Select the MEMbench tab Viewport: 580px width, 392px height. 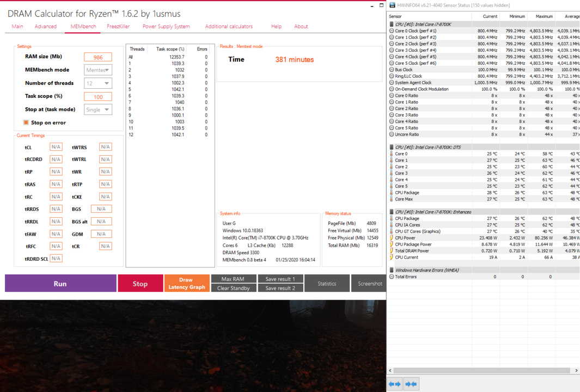point(83,26)
